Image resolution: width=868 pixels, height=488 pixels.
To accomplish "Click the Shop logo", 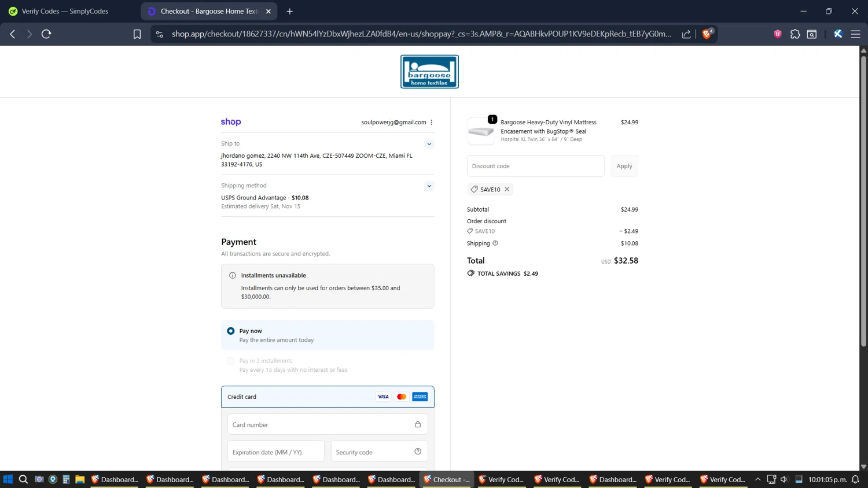I will [x=231, y=122].
